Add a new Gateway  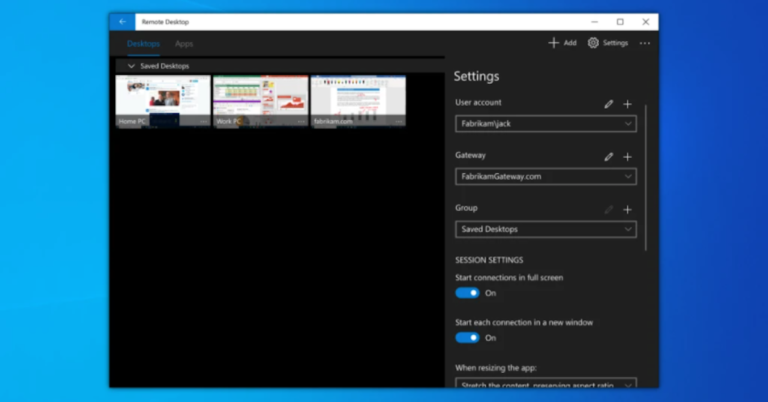(628, 156)
